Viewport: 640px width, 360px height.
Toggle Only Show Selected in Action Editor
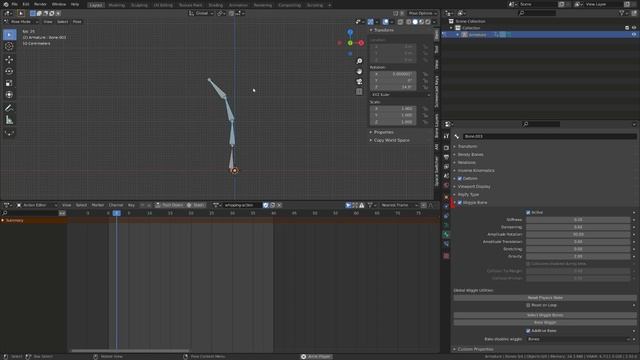[348, 205]
